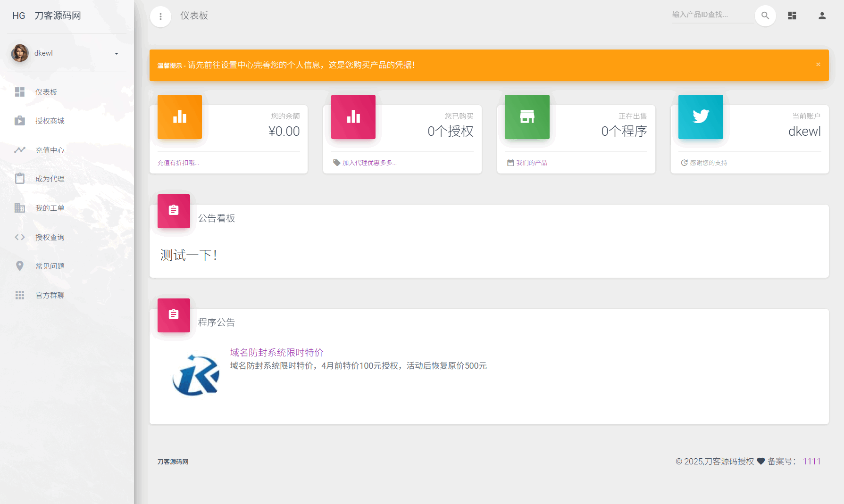The image size is (844, 504).
Task: Open the 域名防封系统限时特价 announcement link
Action: click(x=276, y=352)
